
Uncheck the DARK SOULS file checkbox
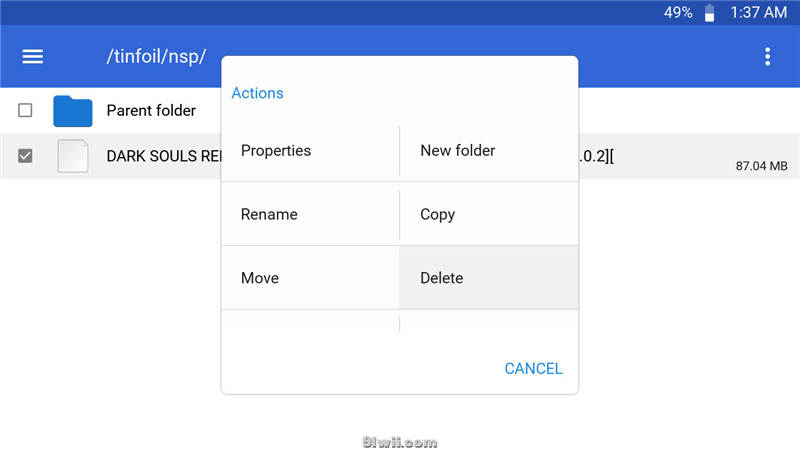click(25, 156)
